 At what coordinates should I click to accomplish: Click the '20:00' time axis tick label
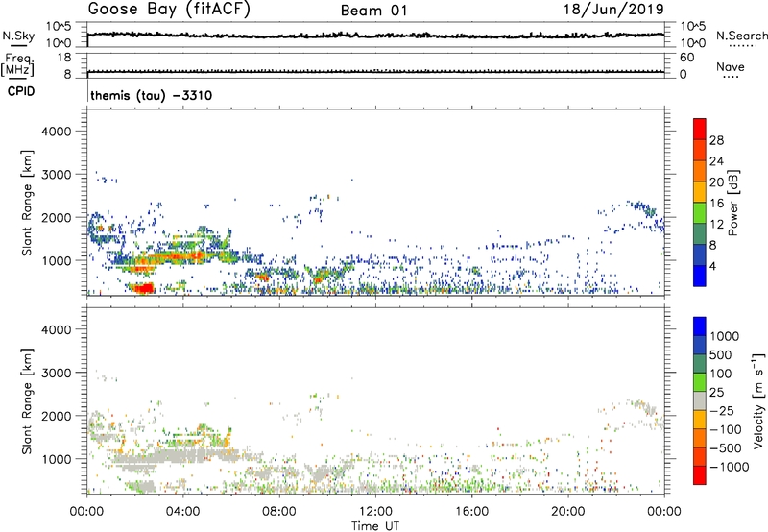568,512
